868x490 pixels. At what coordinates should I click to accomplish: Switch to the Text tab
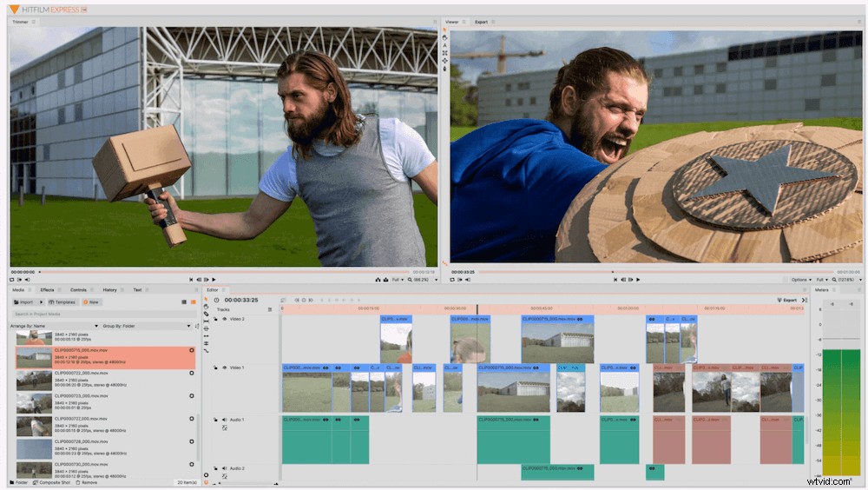137,290
